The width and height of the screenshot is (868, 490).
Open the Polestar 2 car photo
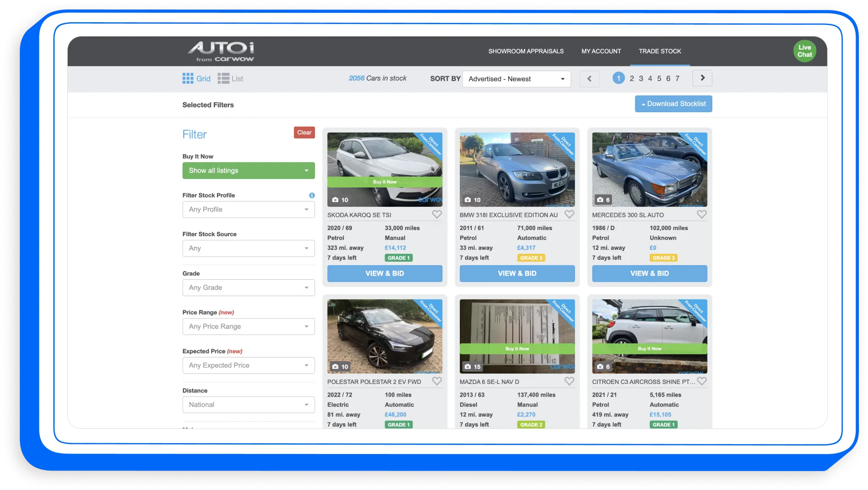tap(385, 336)
